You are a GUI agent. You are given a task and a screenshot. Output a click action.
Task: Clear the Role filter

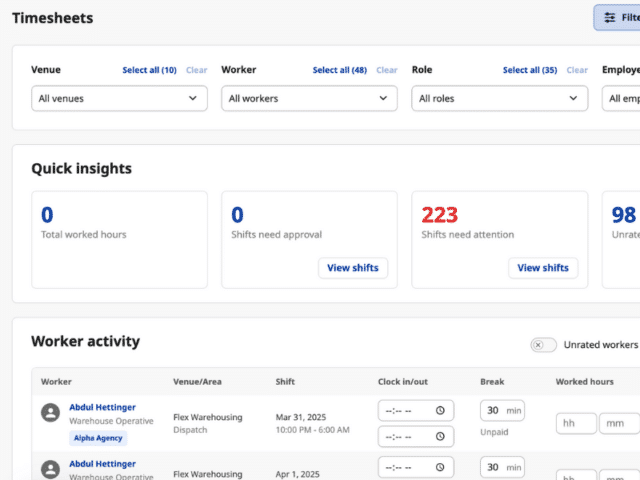[x=577, y=70]
